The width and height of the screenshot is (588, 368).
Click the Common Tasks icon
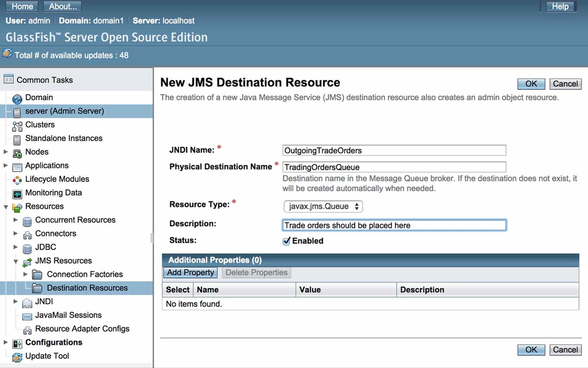pyautogui.click(x=9, y=79)
